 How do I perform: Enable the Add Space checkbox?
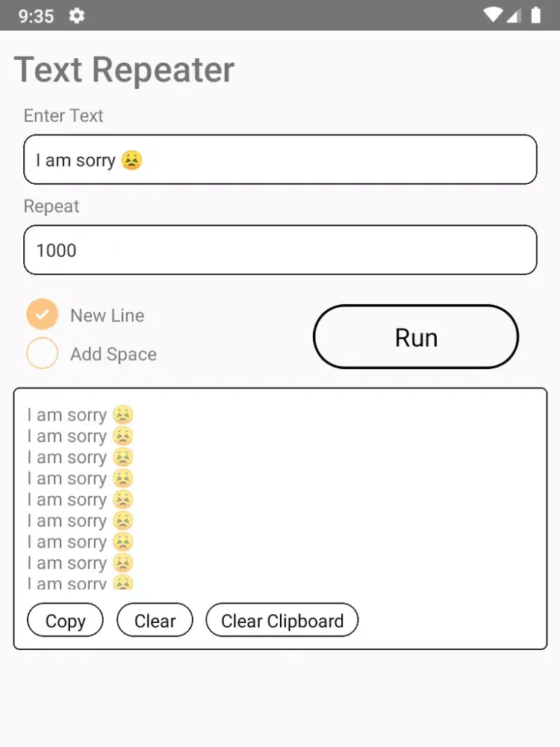(42, 353)
